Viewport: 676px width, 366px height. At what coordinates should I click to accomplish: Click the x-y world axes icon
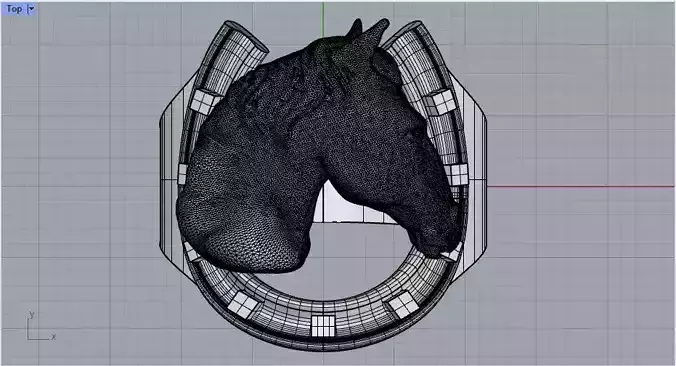click(x=40, y=326)
